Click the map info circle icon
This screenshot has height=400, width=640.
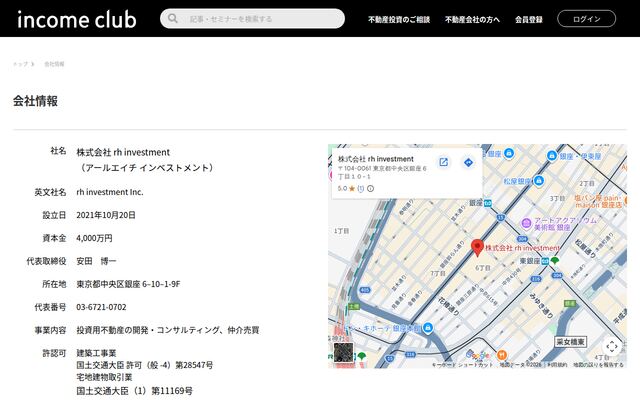tap(370, 189)
